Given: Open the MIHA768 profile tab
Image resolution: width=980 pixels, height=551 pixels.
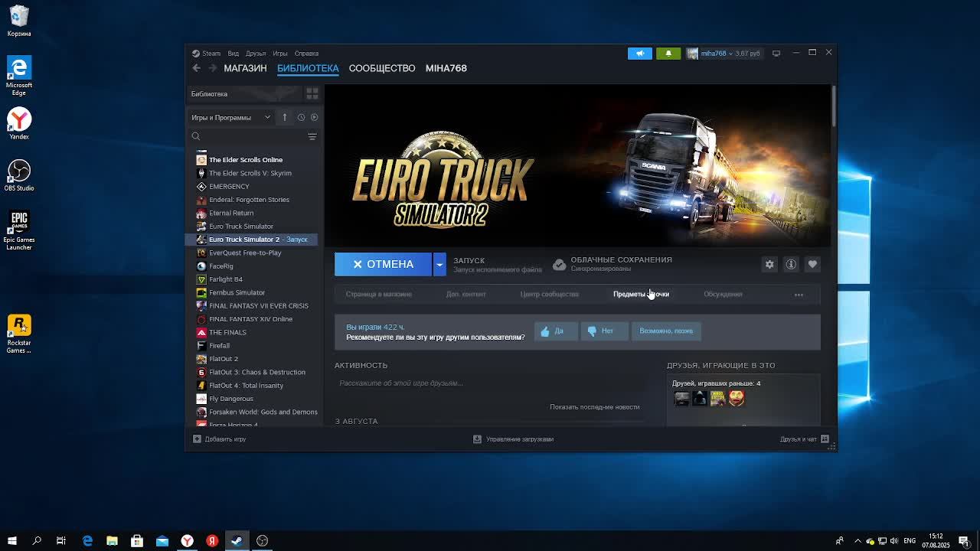Looking at the screenshot, I should coord(446,68).
